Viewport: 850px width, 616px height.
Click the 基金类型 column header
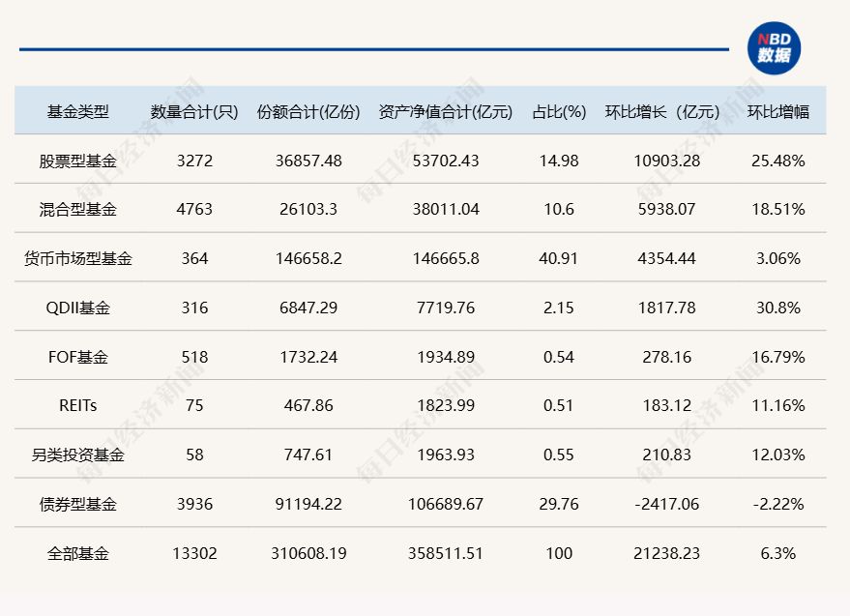click(78, 111)
